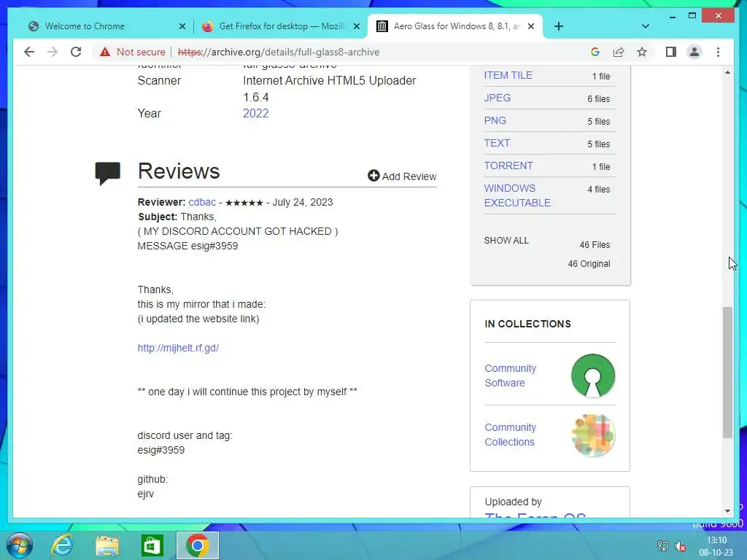Click SHOW ALL files link
The height and width of the screenshot is (560, 747).
coord(506,241)
